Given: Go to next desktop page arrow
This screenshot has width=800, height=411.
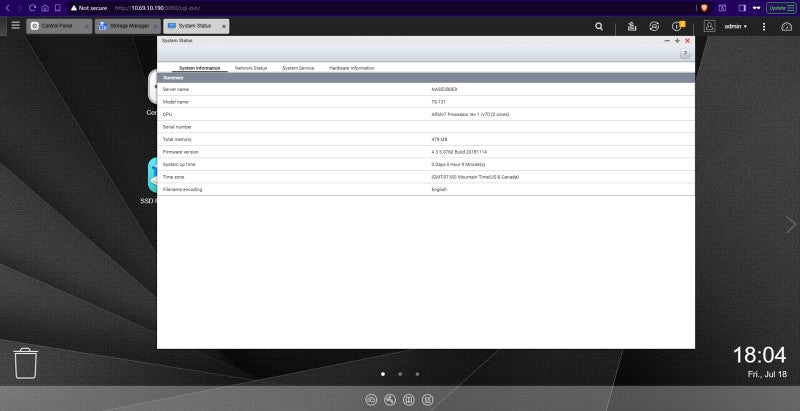Looking at the screenshot, I should tap(790, 224).
